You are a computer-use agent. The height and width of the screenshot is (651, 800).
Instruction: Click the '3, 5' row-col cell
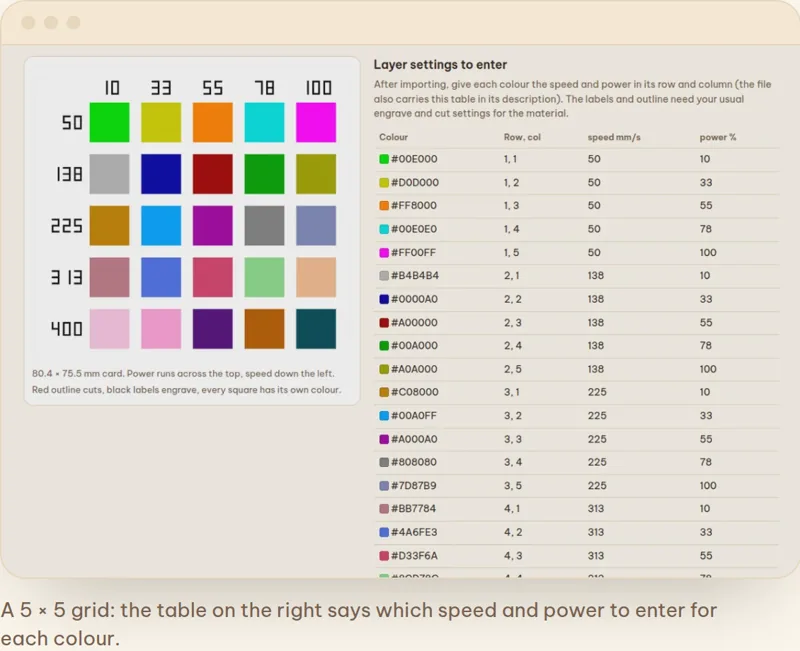513,486
